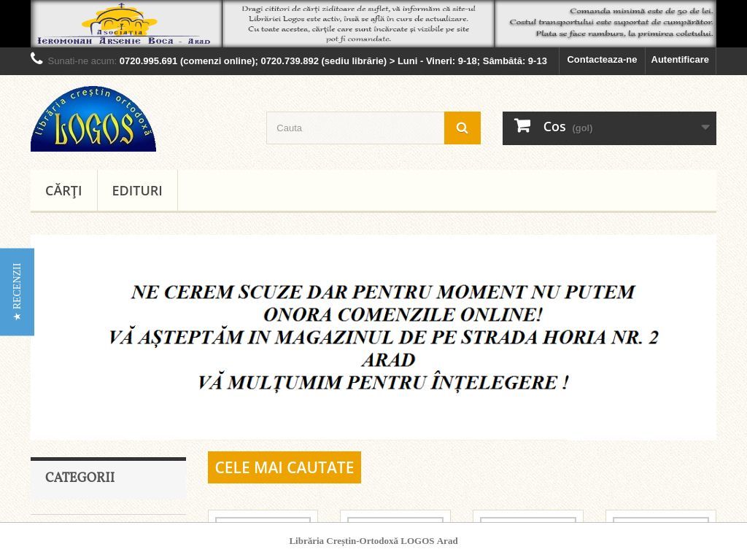The height and width of the screenshot is (560, 747).
Task: Focus the Cauta search field
Action: [x=355, y=128]
